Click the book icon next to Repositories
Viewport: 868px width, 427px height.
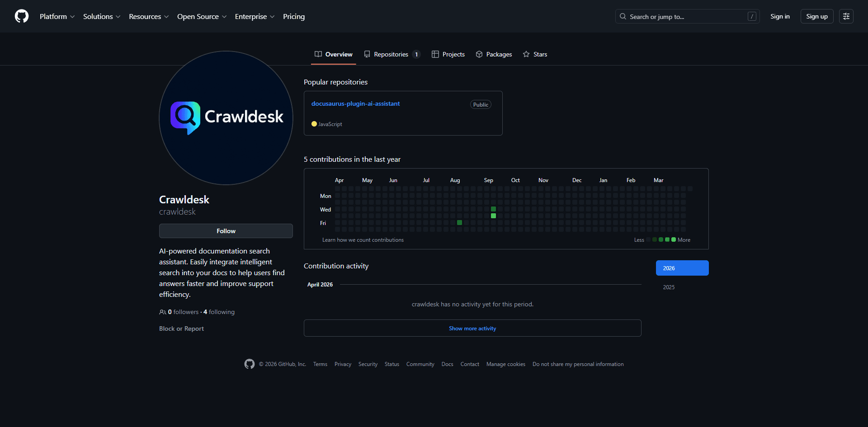pos(367,54)
